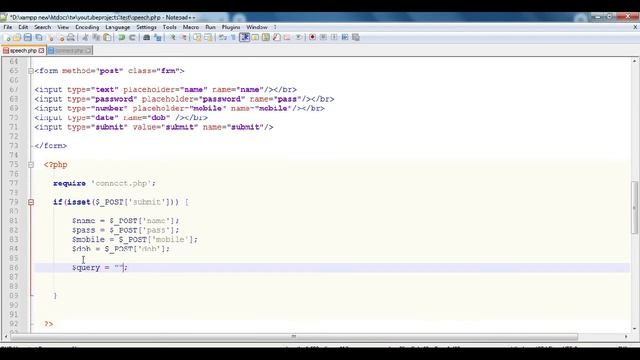The image size is (640, 360).
Task: Click the Save All toolbar icon
Action: [x=39, y=38]
